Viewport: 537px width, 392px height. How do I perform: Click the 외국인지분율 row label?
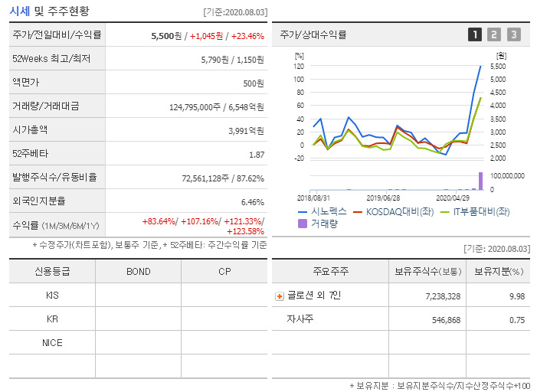[39, 201]
